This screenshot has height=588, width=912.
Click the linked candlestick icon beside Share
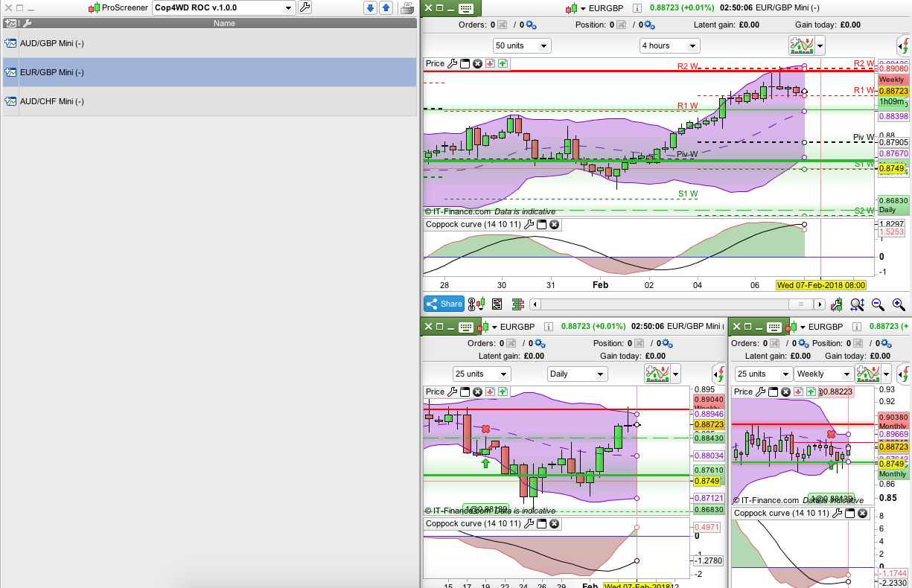[x=476, y=304]
